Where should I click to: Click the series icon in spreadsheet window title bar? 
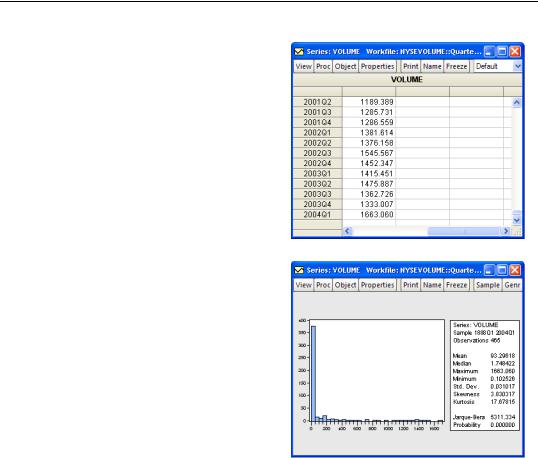(299, 52)
